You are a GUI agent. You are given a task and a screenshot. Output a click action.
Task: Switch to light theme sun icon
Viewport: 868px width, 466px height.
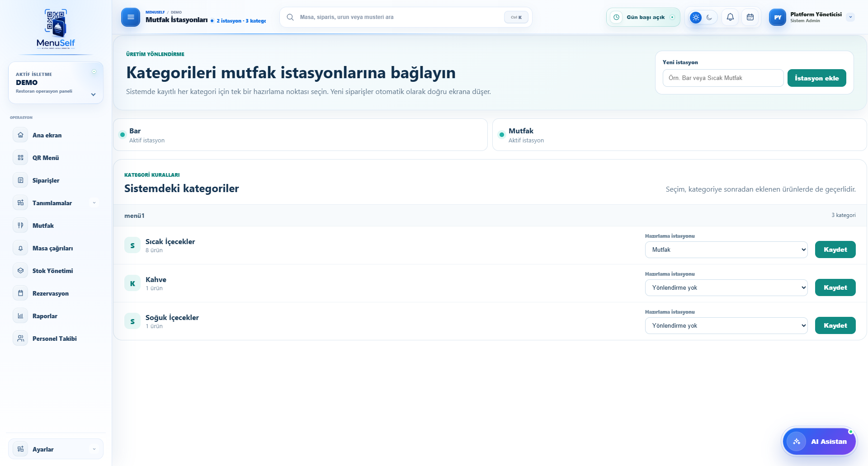tap(696, 17)
